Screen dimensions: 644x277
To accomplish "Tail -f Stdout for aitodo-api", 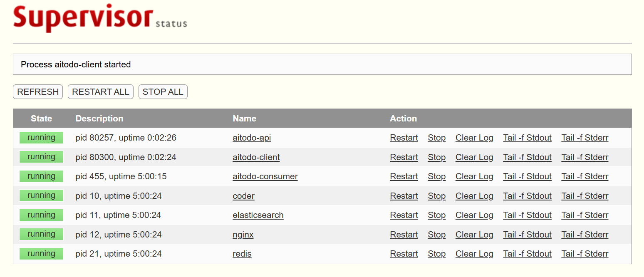I will pyautogui.click(x=528, y=138).
